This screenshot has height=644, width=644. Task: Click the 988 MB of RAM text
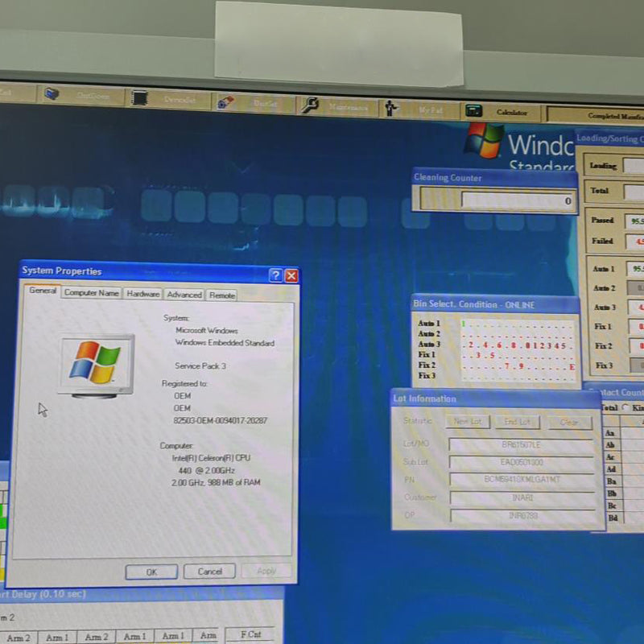coord(233,482)
